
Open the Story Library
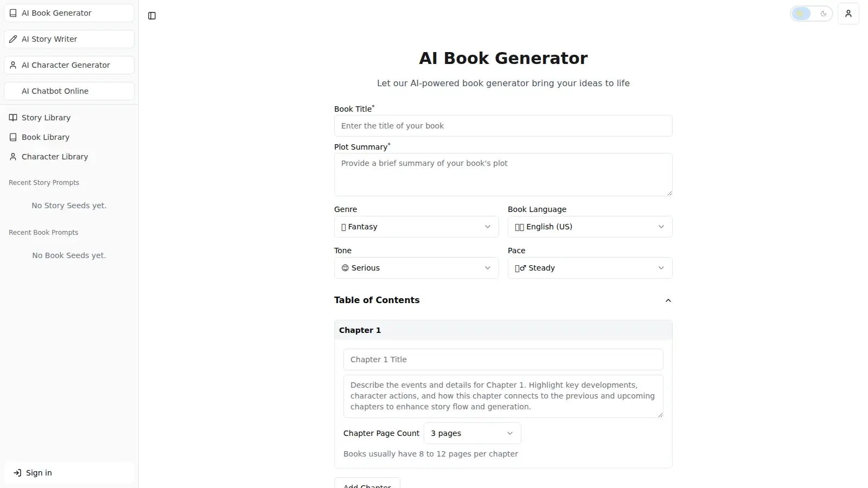coord(46,118)
